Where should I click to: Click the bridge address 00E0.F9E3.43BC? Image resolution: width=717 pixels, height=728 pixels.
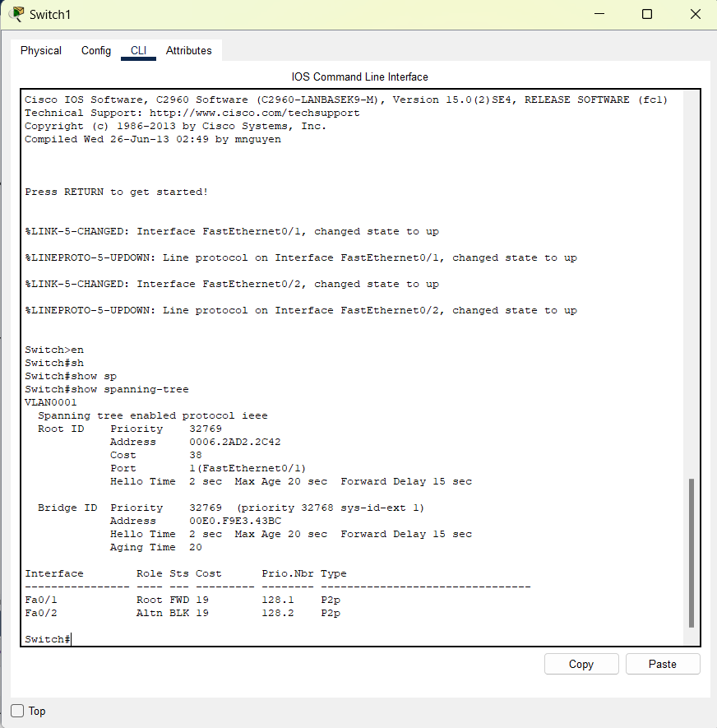[235, 521]
